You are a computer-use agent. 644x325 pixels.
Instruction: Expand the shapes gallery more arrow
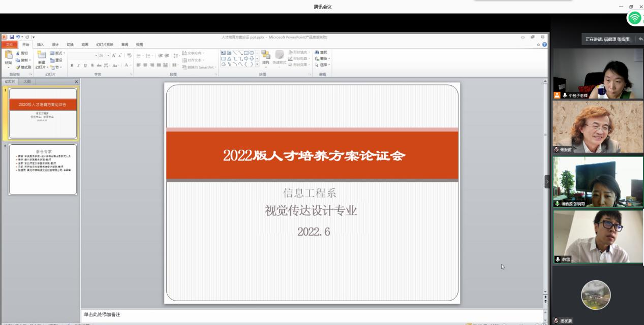point(257,64)
